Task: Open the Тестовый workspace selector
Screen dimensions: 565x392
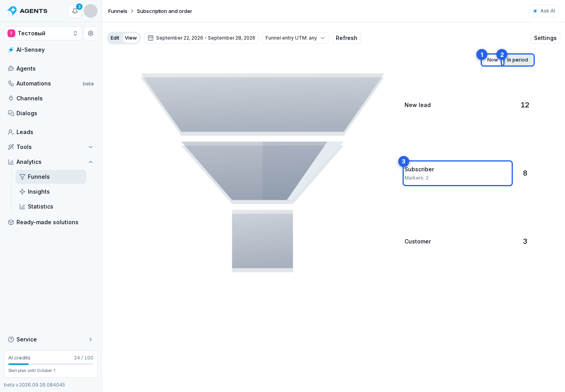Action: click(x=43, y=33)
